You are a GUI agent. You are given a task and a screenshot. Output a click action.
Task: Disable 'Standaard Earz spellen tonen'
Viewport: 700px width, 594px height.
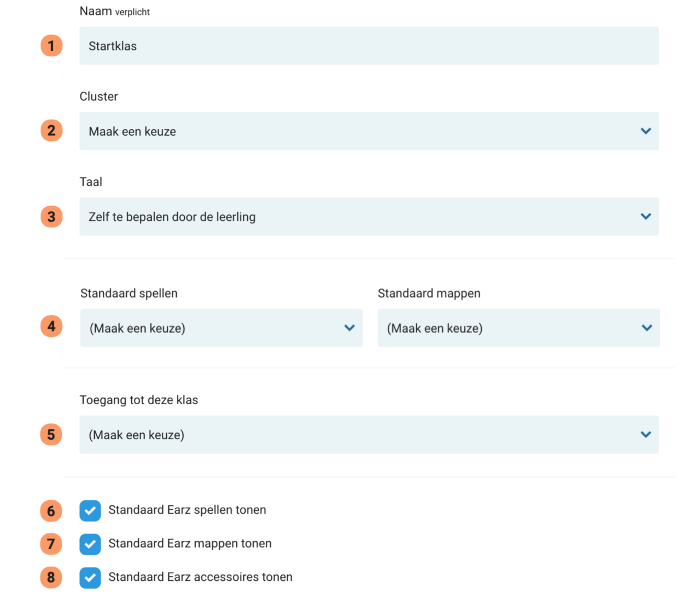pyautogui.click(x=90, y=511)
